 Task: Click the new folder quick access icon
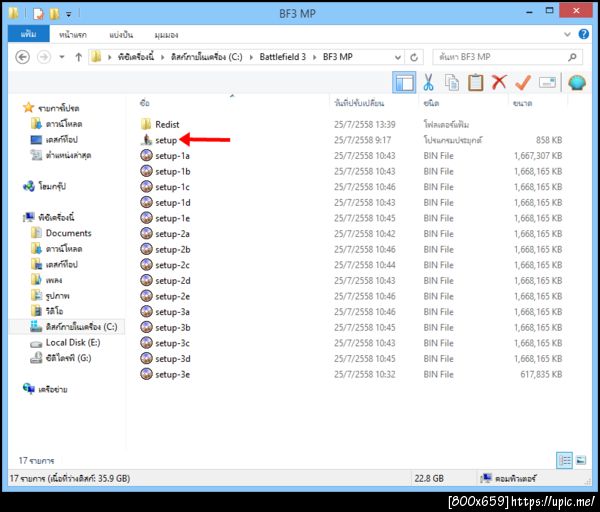click(54, 14)
